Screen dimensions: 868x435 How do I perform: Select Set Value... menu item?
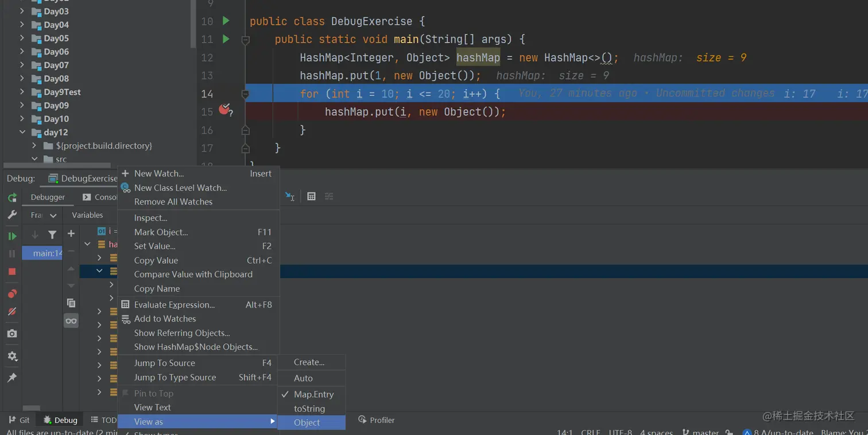(x=199, y=246)
